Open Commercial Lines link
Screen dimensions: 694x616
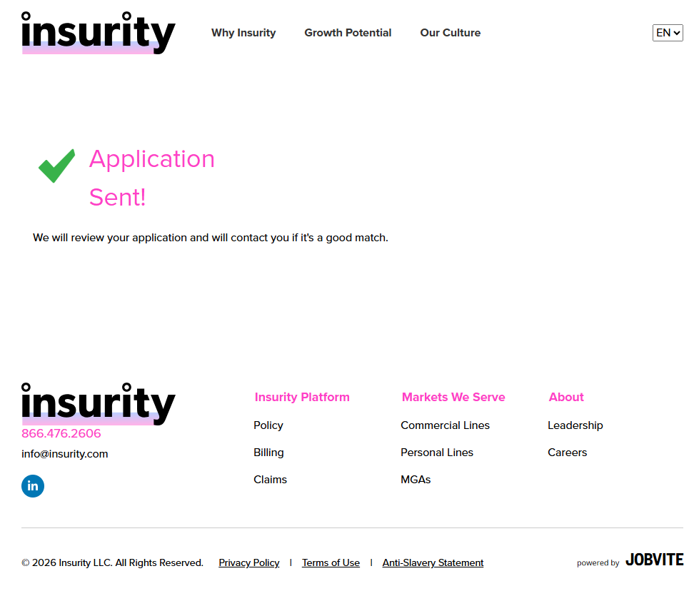click(x=445, y=425)
